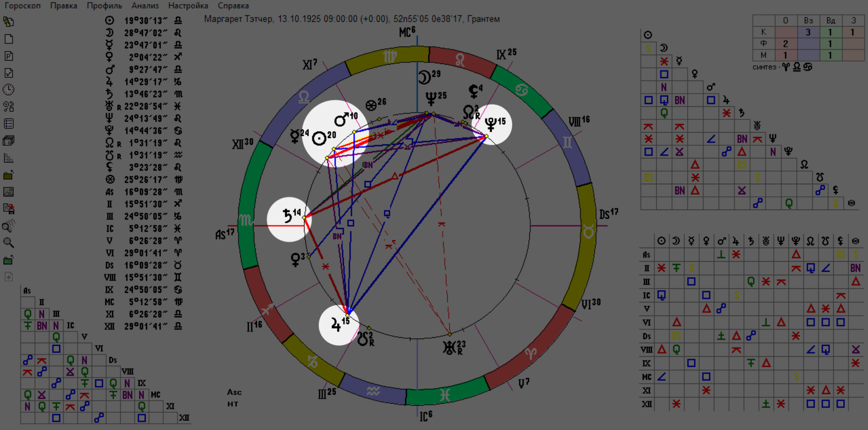Open the Анализ menu
The image size is (868, 430).
(145, 5)
